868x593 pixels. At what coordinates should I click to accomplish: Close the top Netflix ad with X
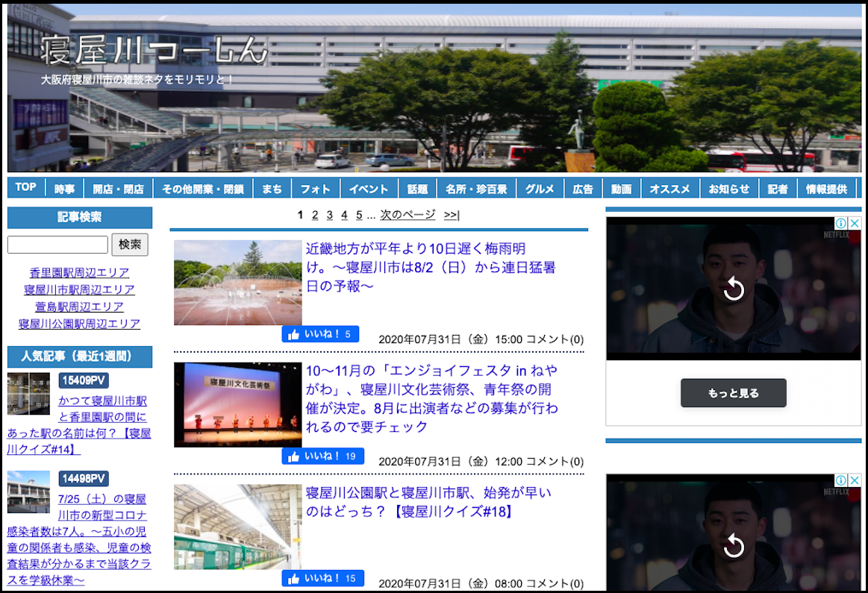[854, 224]
